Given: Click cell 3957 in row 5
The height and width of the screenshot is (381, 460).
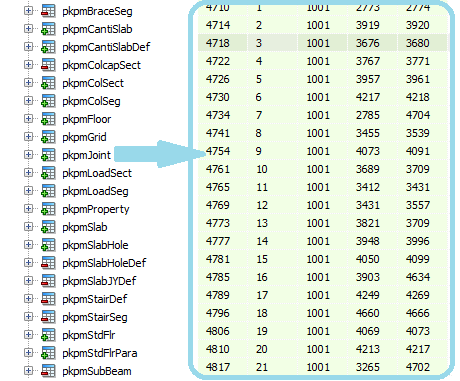Looking at the screenshot, I should pyautogui.click(x=368, y=79).
